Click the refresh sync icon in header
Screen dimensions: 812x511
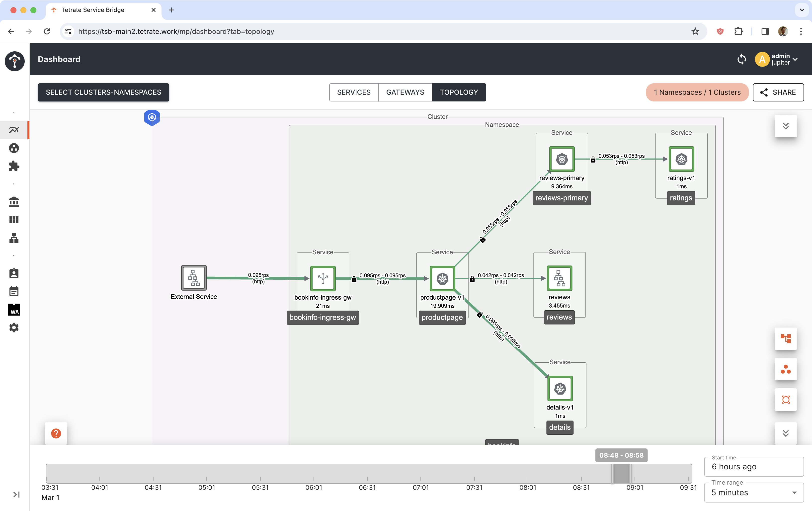741,59
